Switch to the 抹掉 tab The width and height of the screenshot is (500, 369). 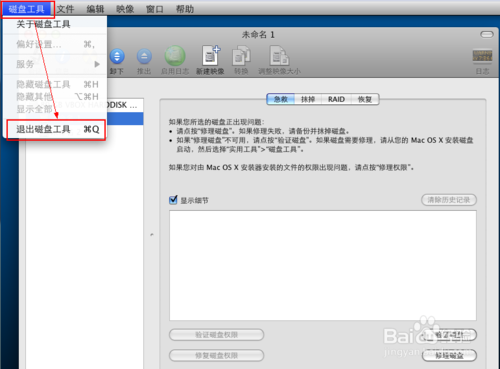coord(308,99)
